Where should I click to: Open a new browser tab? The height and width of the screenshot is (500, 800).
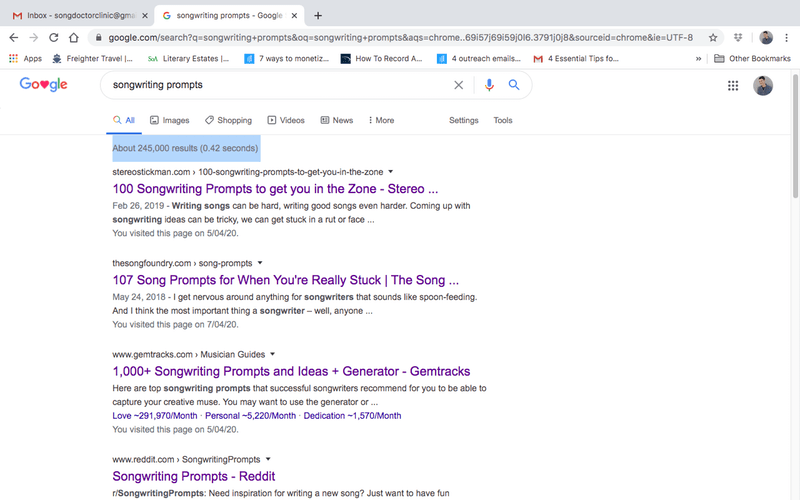point(318,15)
